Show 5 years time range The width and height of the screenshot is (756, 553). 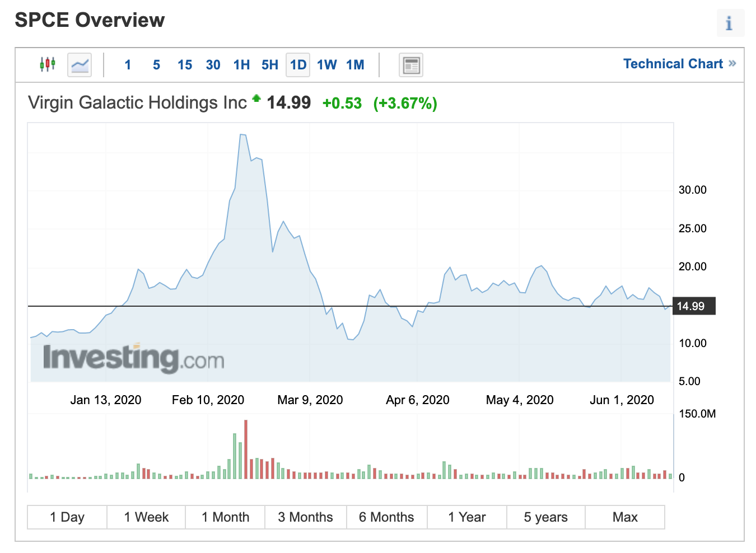[545, 517]
